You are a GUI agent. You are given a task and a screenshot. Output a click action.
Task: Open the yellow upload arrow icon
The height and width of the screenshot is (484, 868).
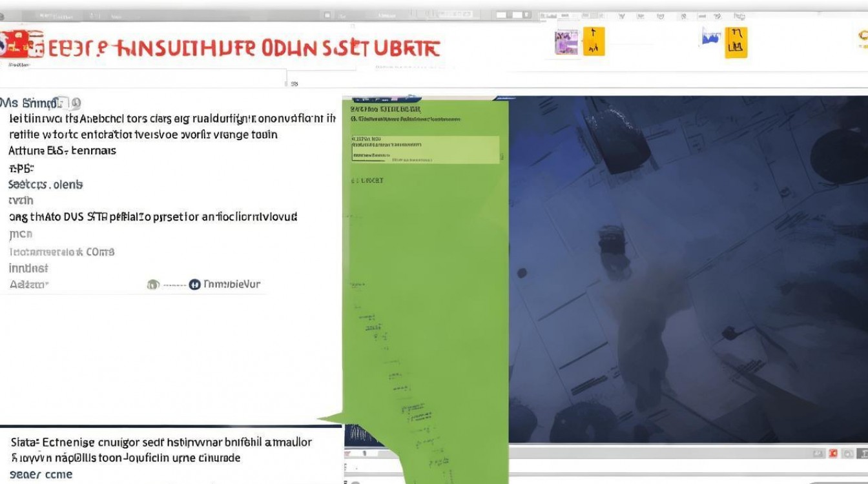[x=592, y=40]
